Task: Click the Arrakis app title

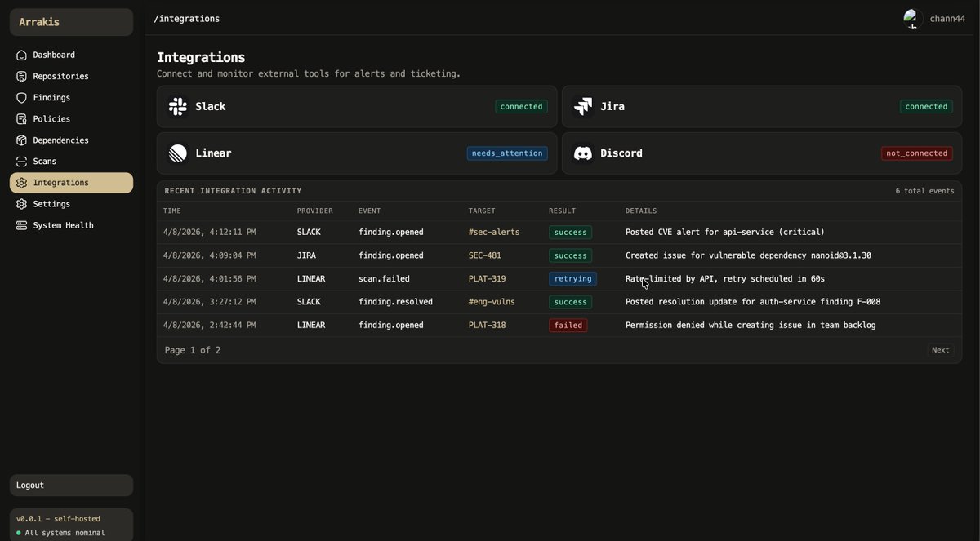Action: (39, 22)
